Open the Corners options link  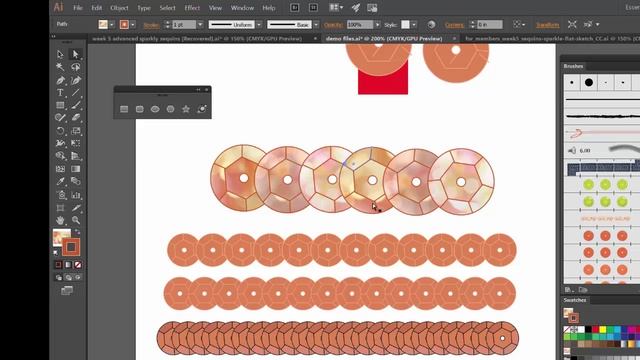pyautogui.click(x=454, y=25)
